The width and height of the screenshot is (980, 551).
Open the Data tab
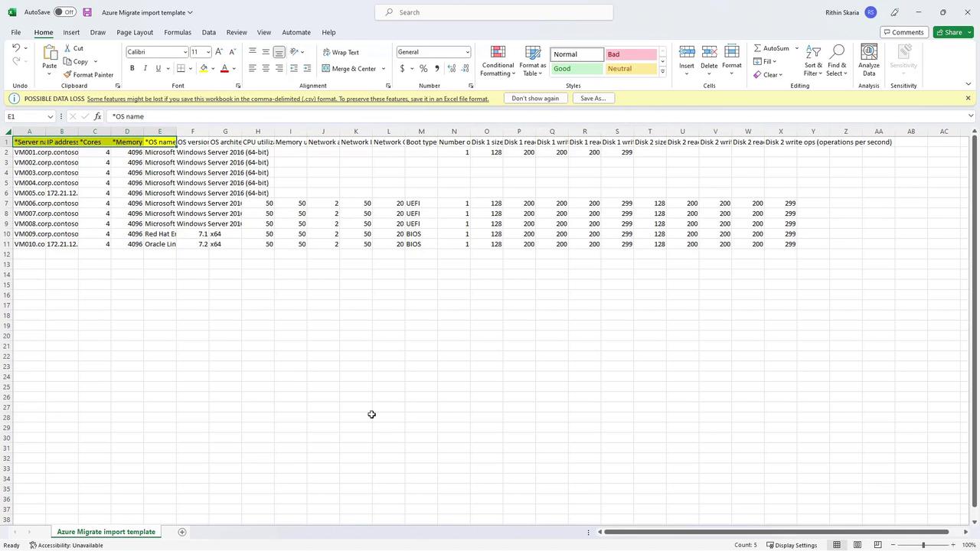208,32
